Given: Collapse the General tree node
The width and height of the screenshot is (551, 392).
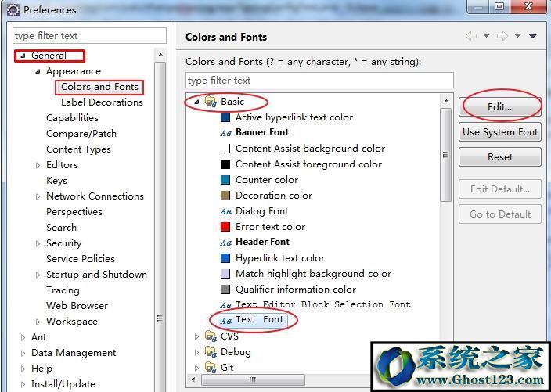Looking at the screenshot, I should 23,56.
